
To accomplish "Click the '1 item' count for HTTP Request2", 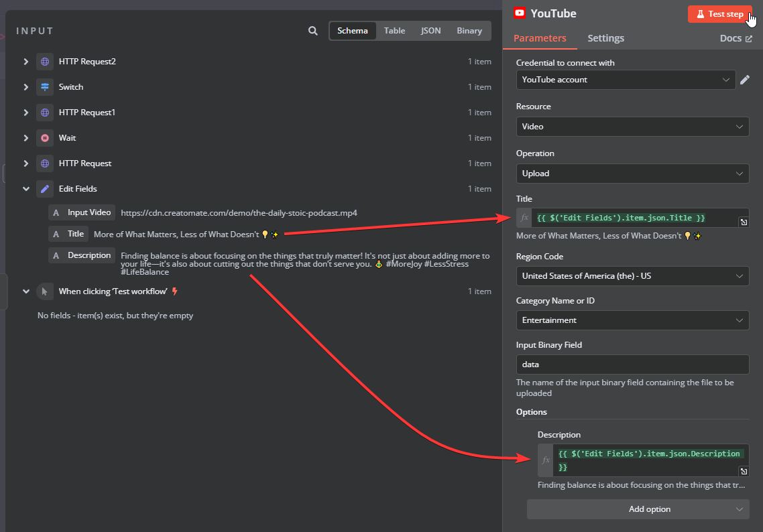I will [x=479, y=62].
